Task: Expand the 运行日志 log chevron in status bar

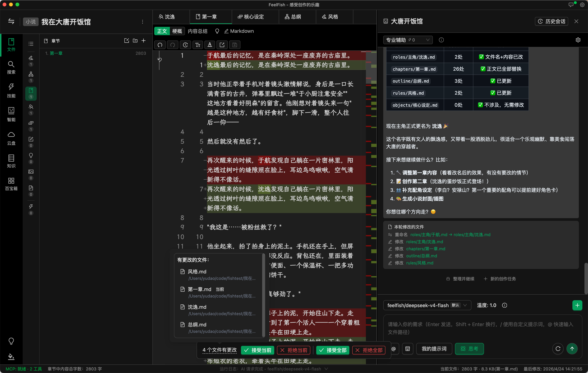Action: tap(326, 369)
